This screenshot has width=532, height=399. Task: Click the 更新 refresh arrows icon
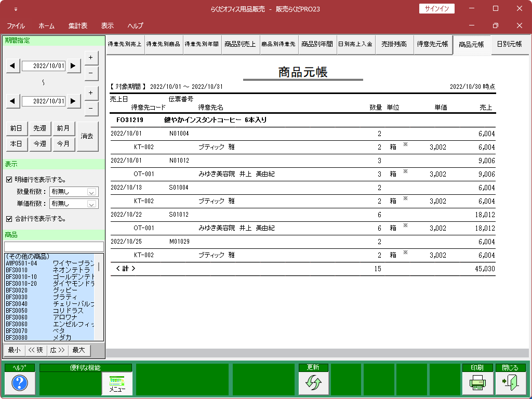coord(313,383)
